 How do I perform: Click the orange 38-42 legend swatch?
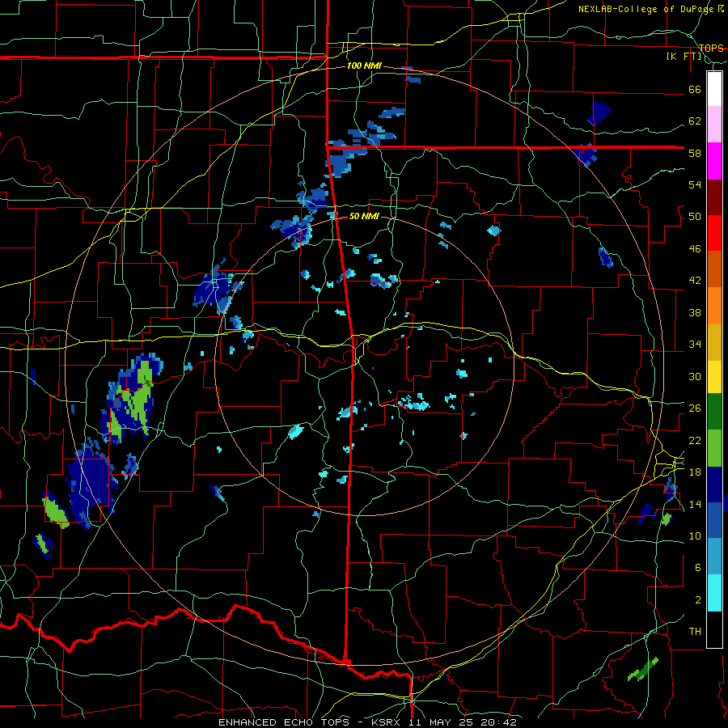click(714, 305)
